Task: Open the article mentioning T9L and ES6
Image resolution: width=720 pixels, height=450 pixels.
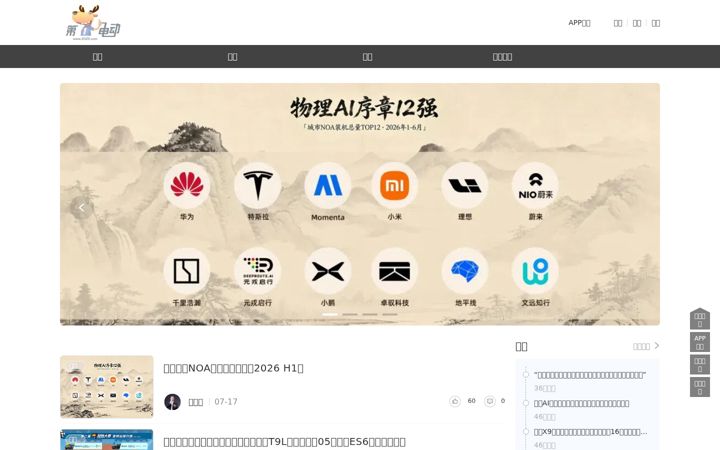Action: click(284, 442)
